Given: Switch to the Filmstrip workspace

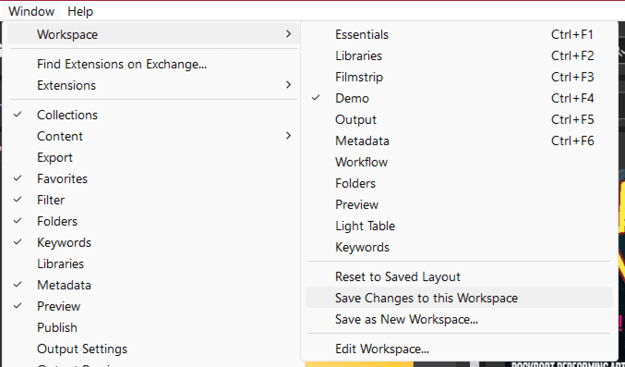Looking at the screenshot, I should click(x=459, y=77).
